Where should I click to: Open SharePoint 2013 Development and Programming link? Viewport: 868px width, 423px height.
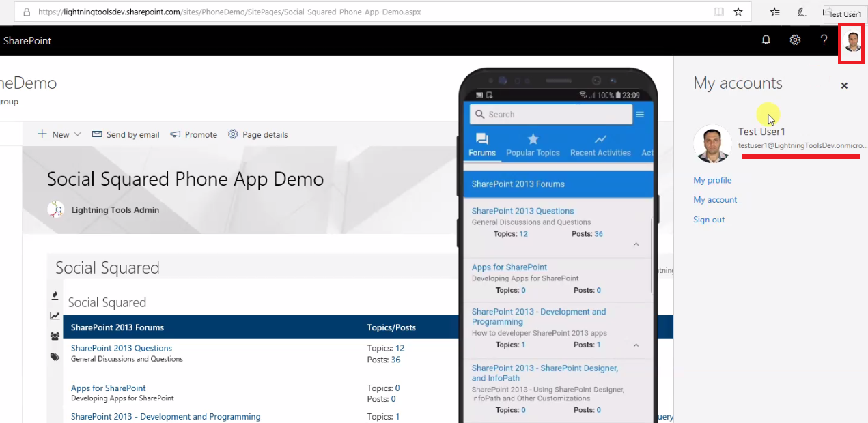[x=166, y=416]
